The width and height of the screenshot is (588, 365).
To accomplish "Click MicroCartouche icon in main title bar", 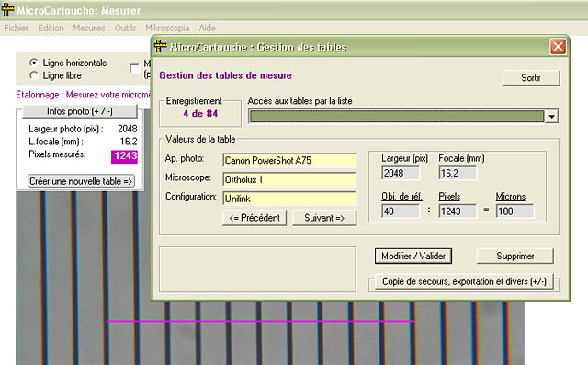I will (7, 10).
